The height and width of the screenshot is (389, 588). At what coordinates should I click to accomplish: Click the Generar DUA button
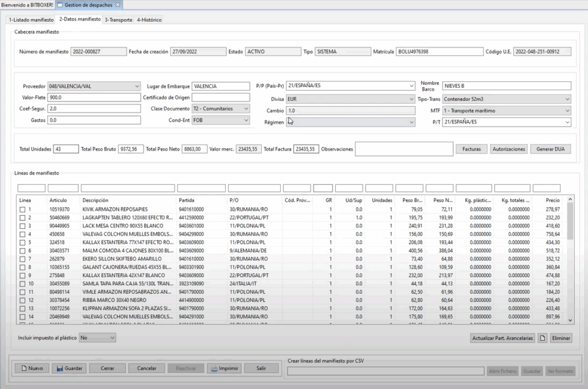tap(550, 149)
